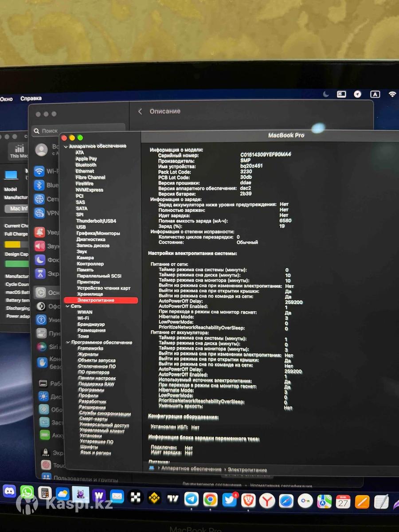Click the Discord dock icon
Screen dimensions: 399x532
click(9, 491)
